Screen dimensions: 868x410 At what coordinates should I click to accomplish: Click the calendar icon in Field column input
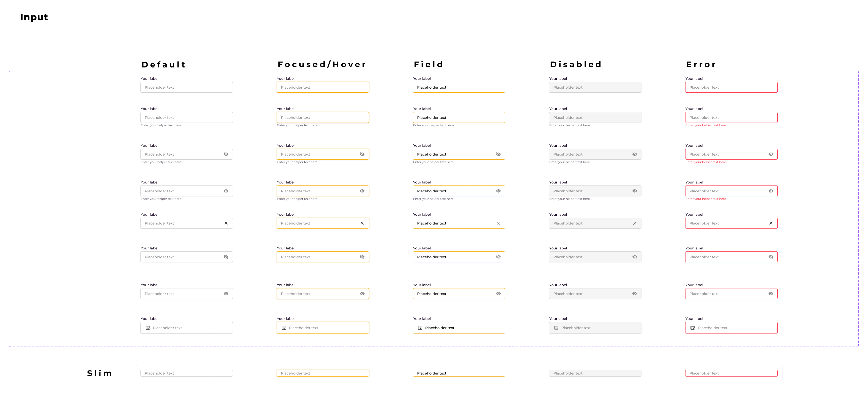pyautogui.click(x=420, y=328)
